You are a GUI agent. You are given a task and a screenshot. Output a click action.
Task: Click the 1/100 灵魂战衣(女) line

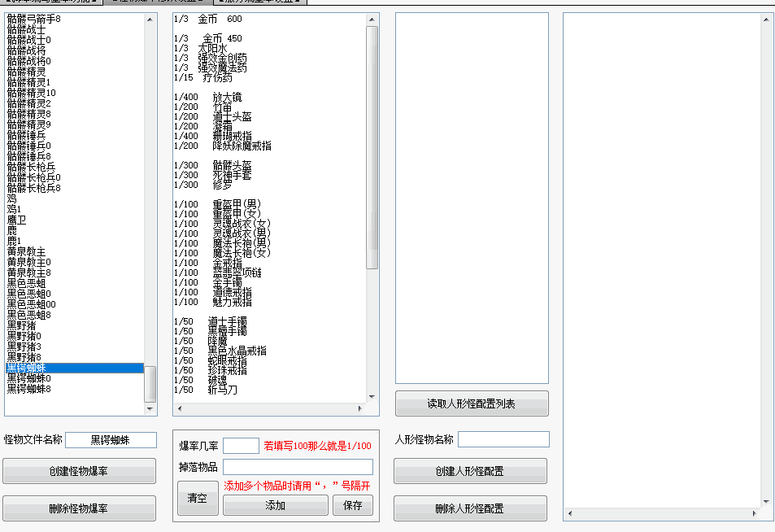223,224
